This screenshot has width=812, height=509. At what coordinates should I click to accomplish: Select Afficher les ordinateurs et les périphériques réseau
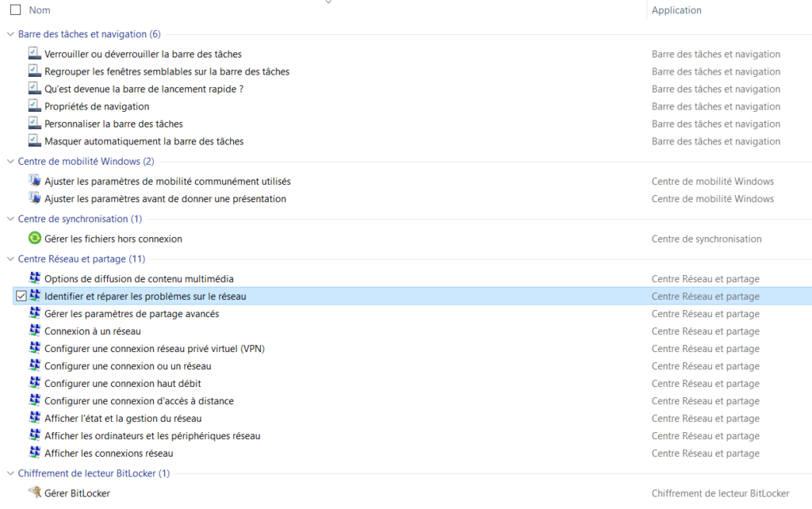(x=152, y=435)
